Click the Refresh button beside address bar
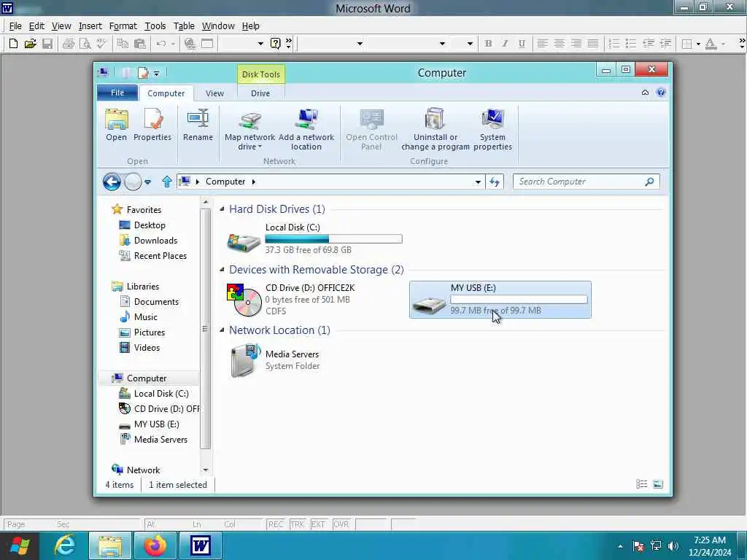 pyautogui.click(x=495, y=182)
